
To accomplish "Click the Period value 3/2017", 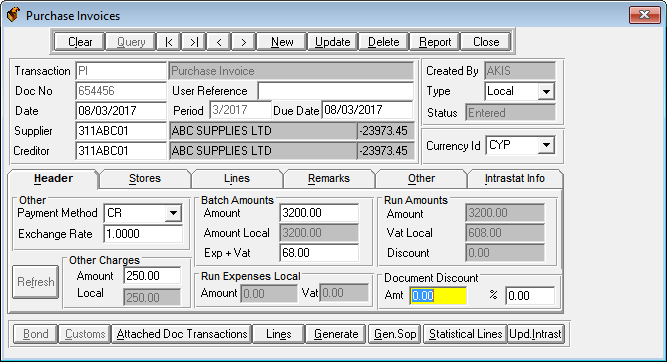I will [x=240, y=110].
